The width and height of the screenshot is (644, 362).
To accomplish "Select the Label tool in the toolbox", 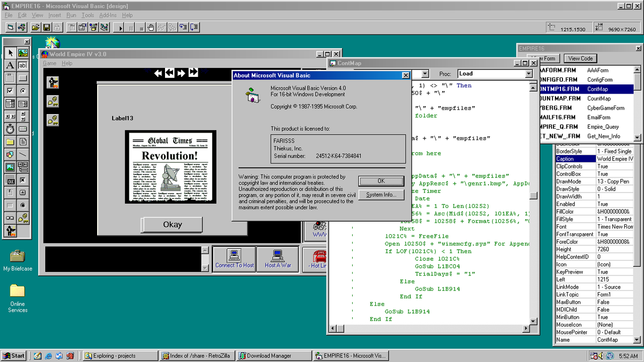I will (x=10, y=65).
